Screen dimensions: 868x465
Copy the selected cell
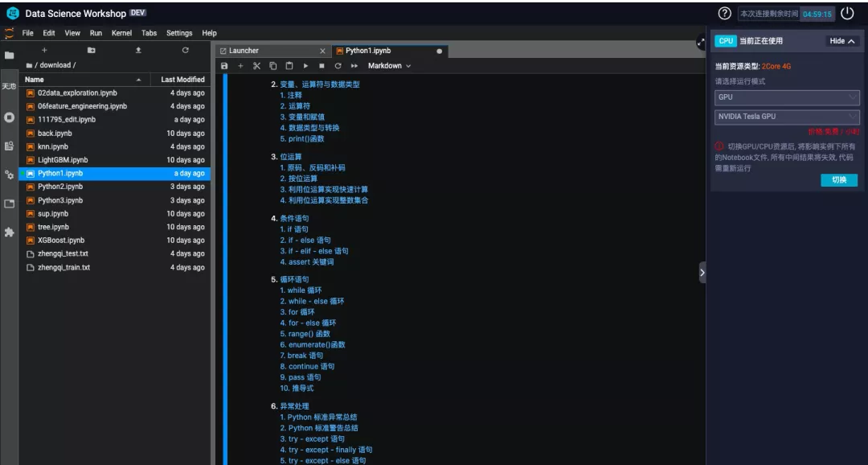(273, 65)
